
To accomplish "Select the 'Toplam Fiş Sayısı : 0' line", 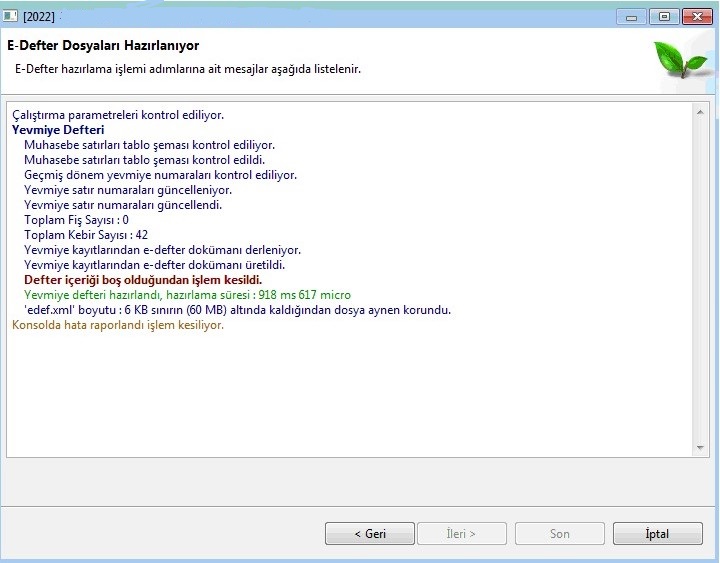I will (x=76, y=220).
